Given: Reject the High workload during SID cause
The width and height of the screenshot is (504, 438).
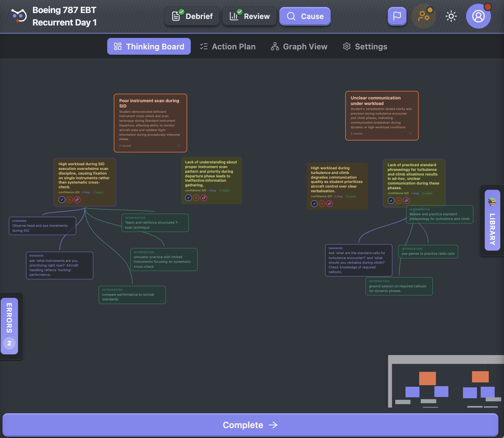Looking at the screenshot, I should tap(70, 200).
